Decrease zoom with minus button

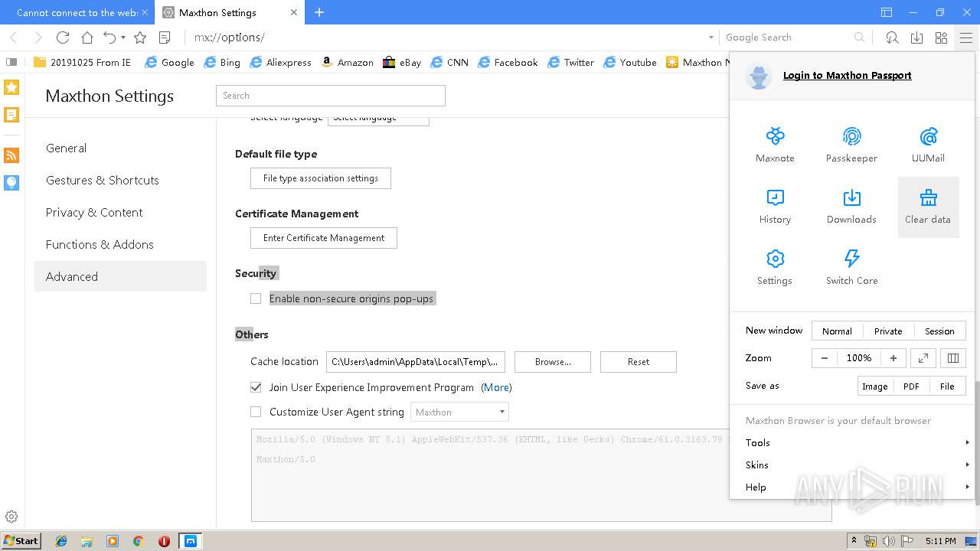tap(825, 358)
